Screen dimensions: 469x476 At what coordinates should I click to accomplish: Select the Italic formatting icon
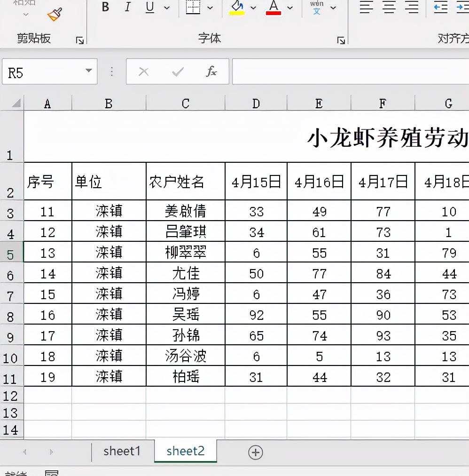[x=127, y=7]
